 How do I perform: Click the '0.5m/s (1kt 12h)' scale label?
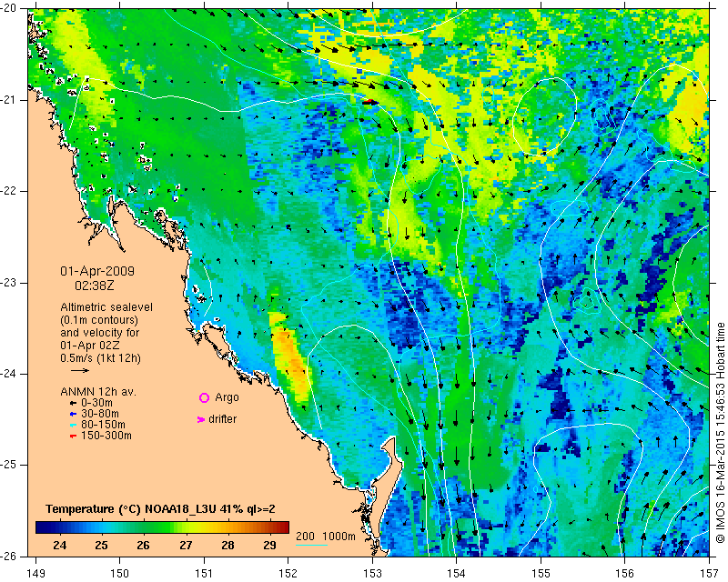(x=100, y=358)
